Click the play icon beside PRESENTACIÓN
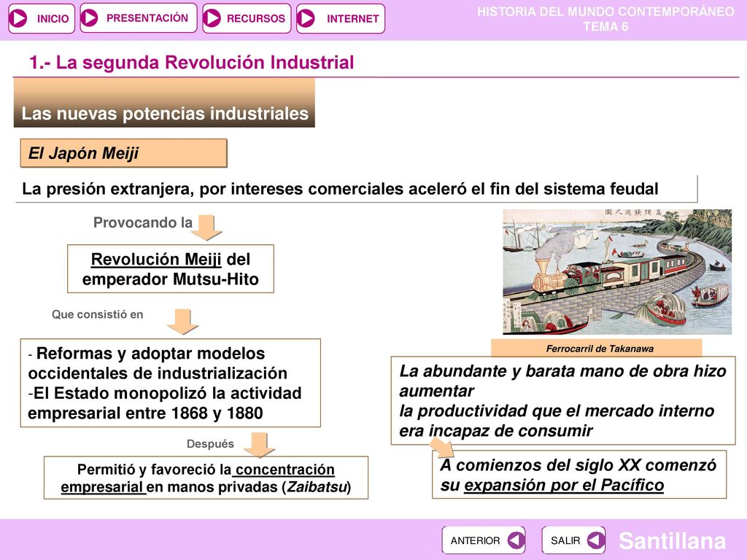Image resolution: width=747 pixels, height=560 pixels. click(89, 17)
